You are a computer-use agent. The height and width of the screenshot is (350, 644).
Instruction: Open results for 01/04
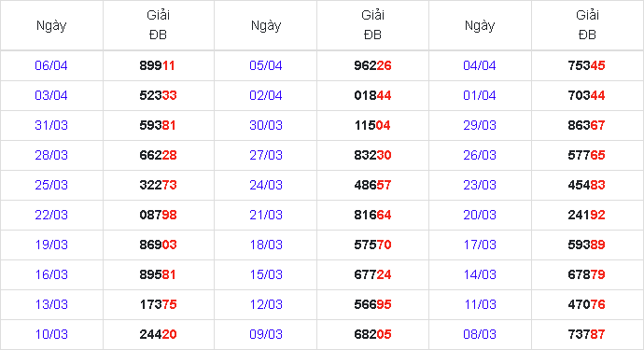tap(480, 95)
